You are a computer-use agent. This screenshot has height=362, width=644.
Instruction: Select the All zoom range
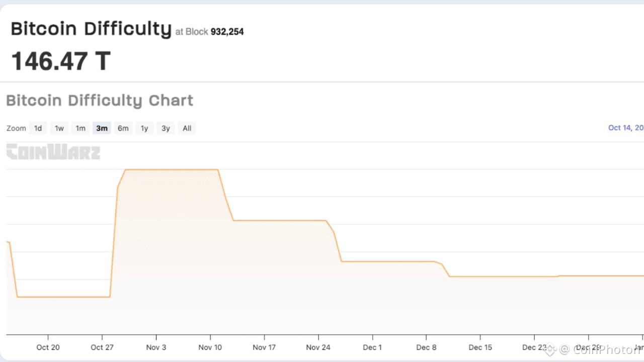[187, 128]
